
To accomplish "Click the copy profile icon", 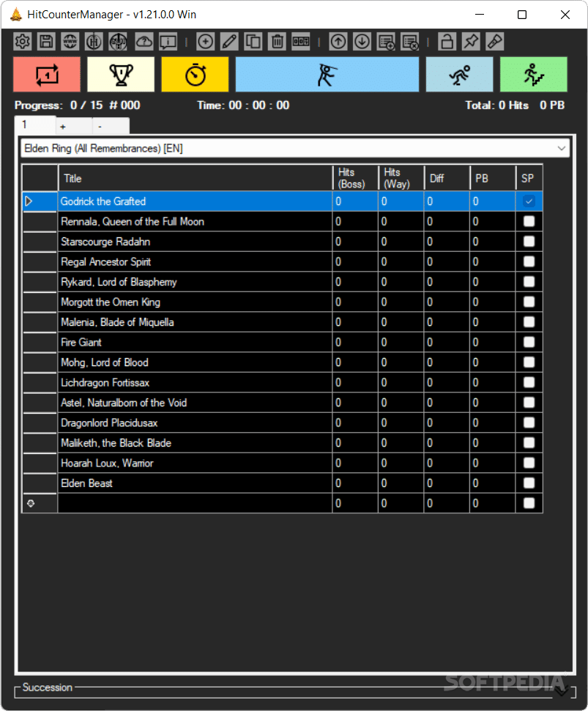I will tap(253, 42).
